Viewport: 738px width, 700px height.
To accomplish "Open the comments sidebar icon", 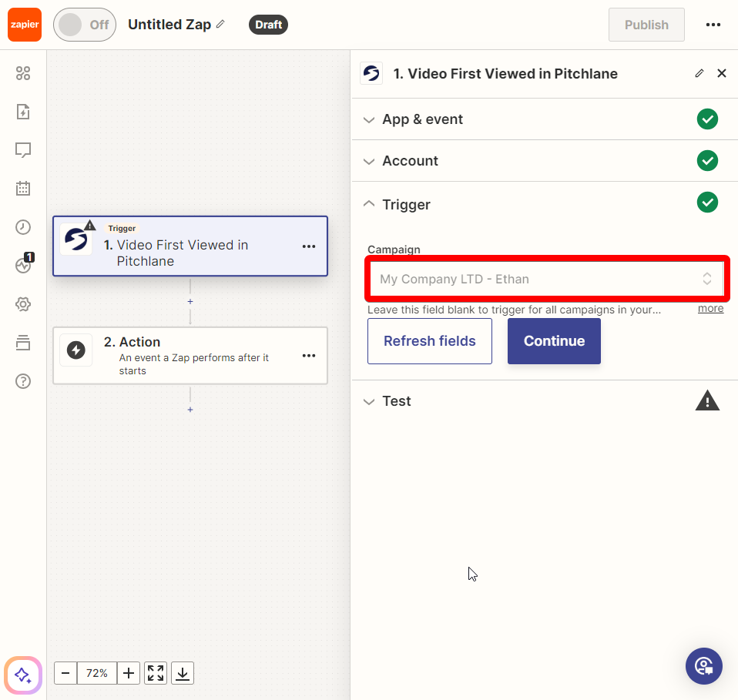I will pyautogui.click(x=23, y=150).
